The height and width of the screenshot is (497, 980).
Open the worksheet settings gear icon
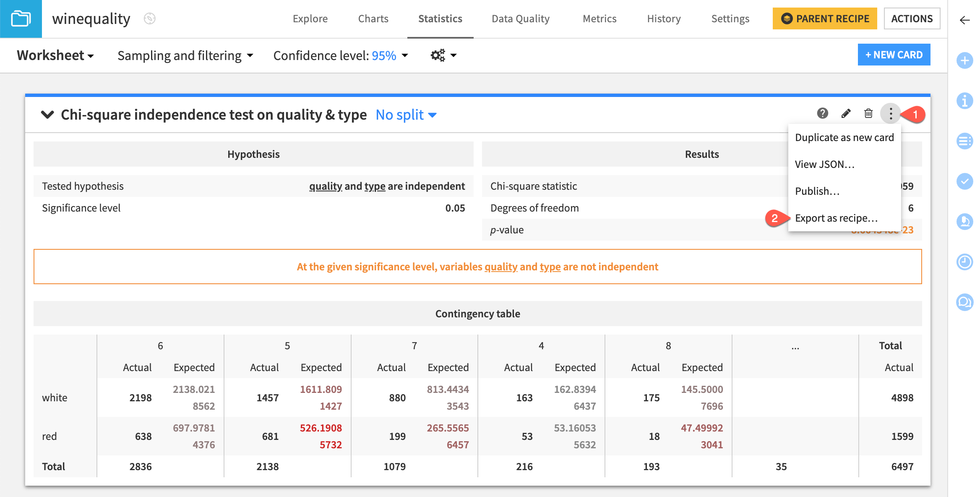(x=437, y=55)
